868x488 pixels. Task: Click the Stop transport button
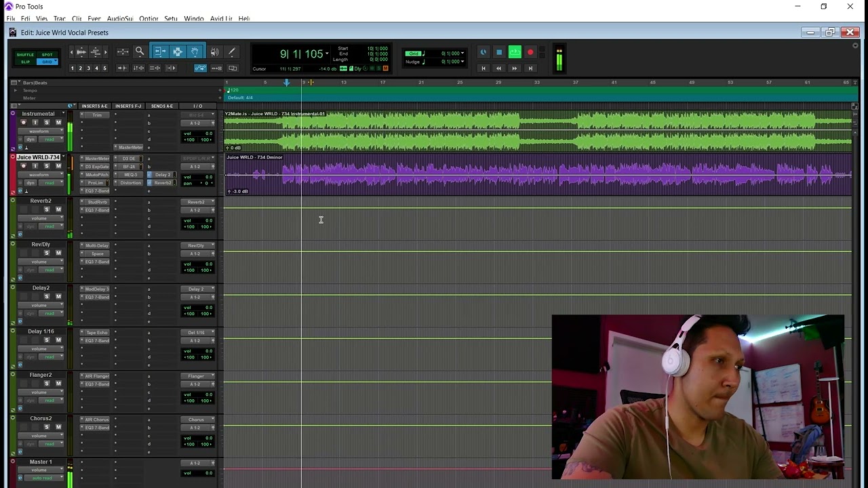click(x=499, y=52)
